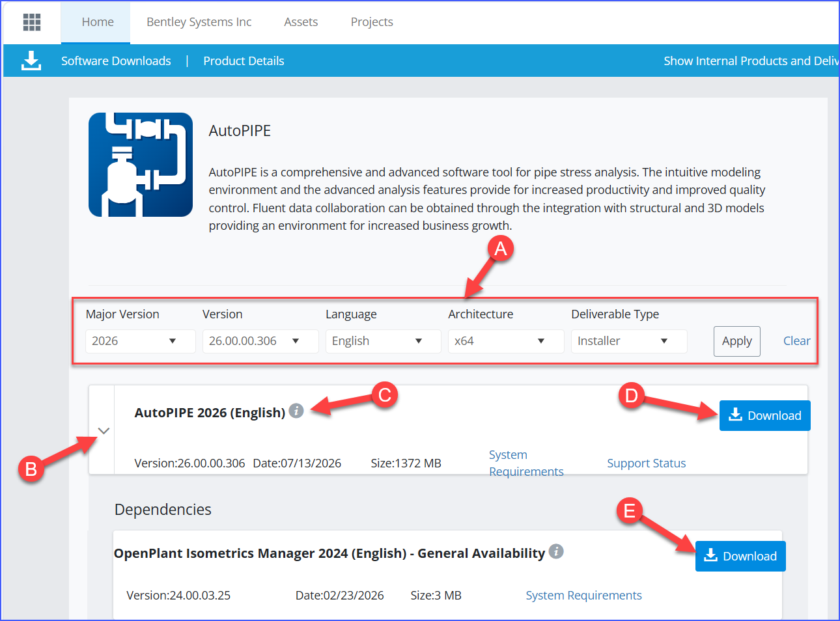Click Show Internal Products and Deliverables
Screen dimensions: 840x621
[751, 61]
